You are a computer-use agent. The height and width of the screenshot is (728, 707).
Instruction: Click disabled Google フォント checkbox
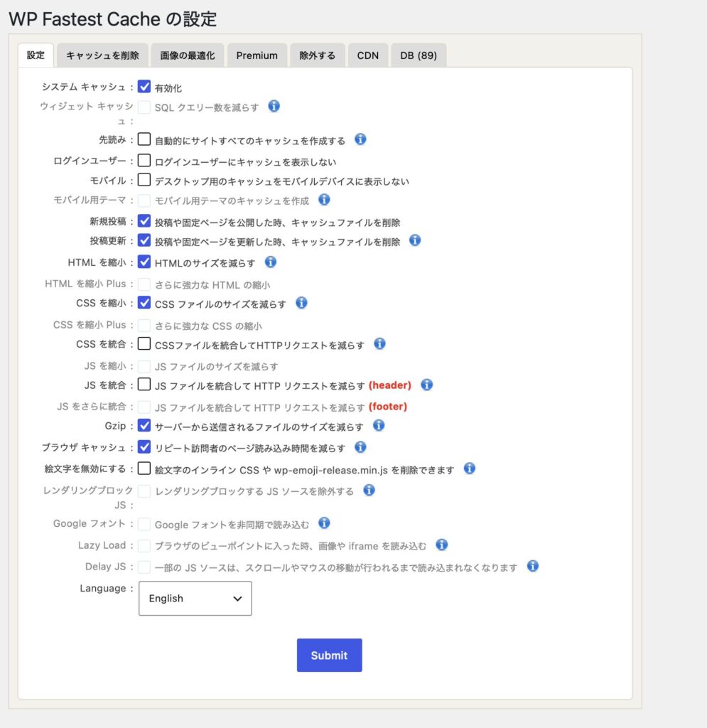[144, 524]
